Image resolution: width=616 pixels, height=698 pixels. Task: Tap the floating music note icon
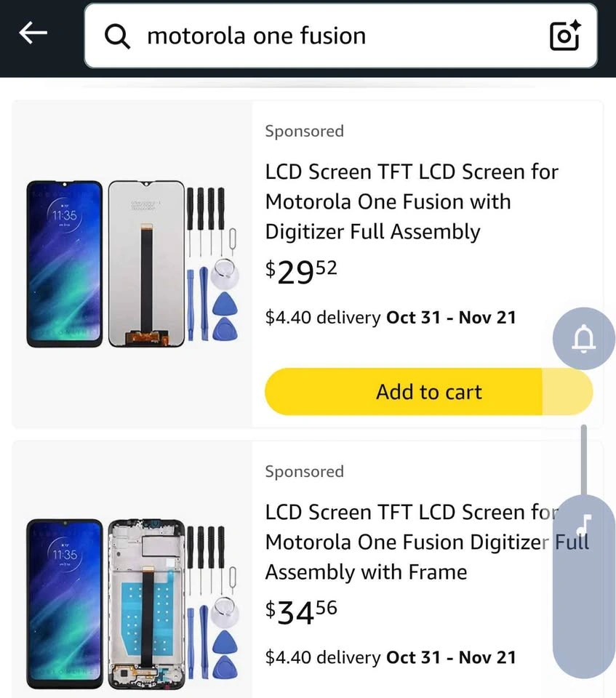(585, 523)
